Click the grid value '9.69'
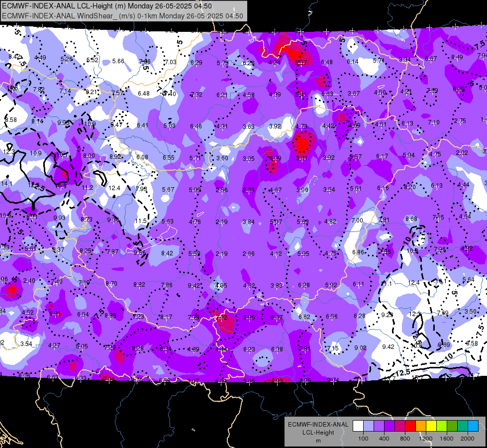 (444, 344)
